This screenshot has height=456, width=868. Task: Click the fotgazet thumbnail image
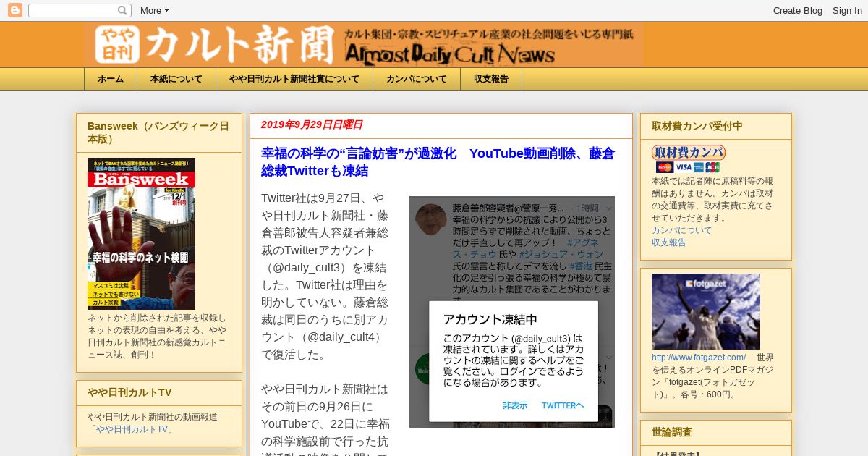[706, 311]
